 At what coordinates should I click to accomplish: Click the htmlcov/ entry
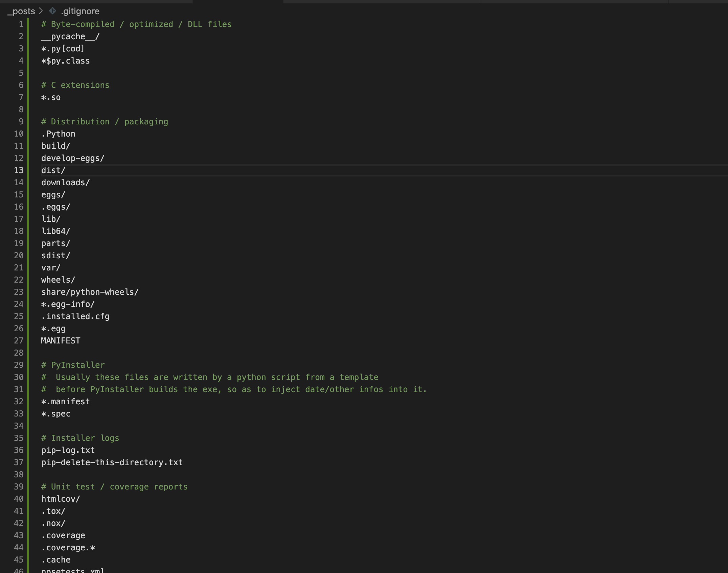(x=60, y=499)
